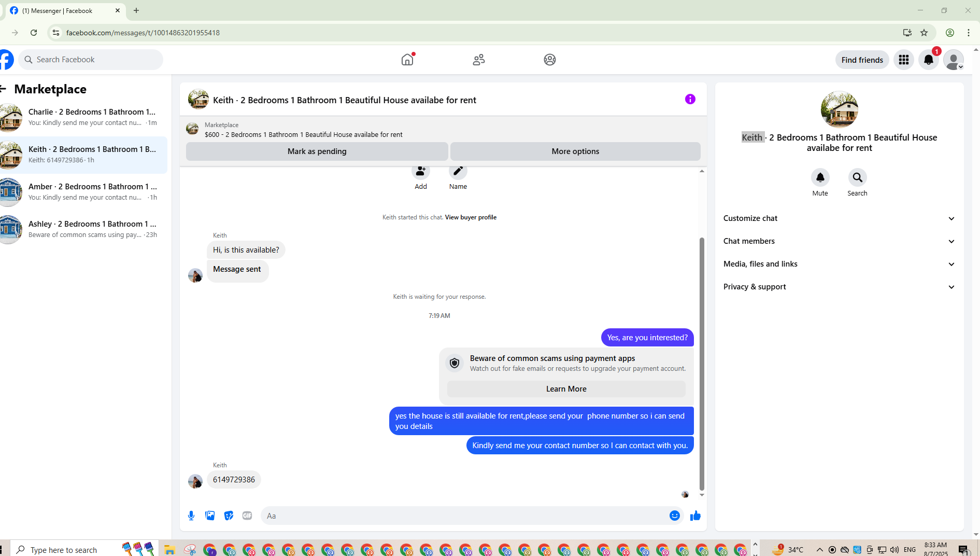Open the Groups icon in top navigation
The width and height of the screenshot is (980, 556).
[550, 60]
